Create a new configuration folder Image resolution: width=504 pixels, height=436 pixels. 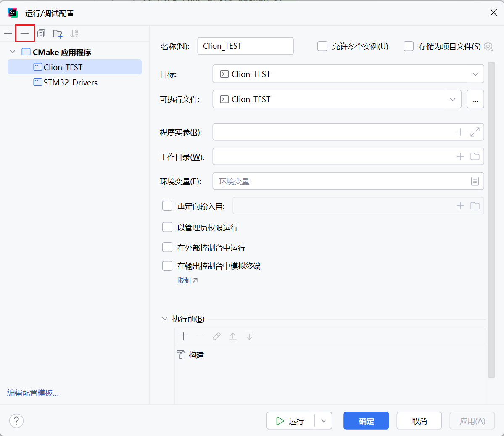pos(58,34)
